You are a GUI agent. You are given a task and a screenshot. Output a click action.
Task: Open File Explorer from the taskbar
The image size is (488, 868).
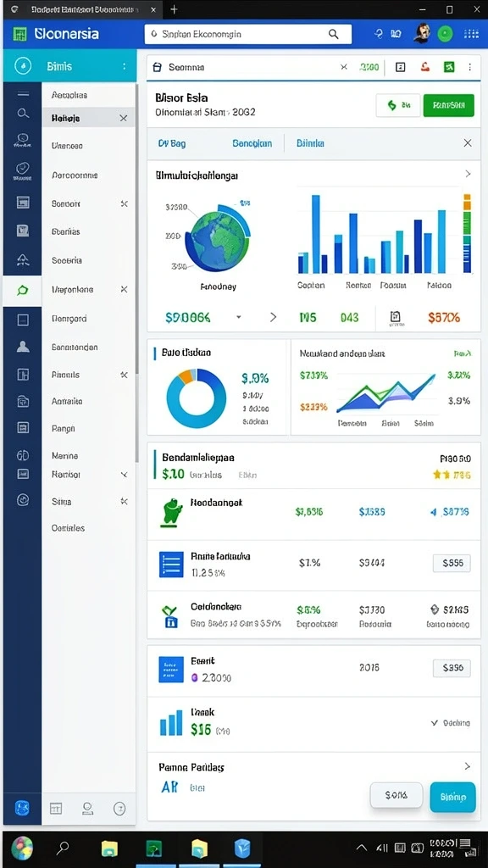(109, 848)
